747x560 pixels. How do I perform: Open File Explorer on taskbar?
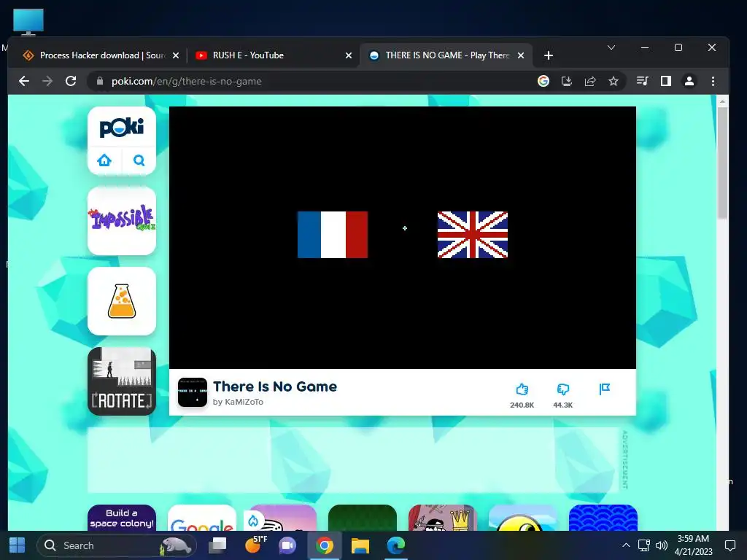[x=360, y=545]
